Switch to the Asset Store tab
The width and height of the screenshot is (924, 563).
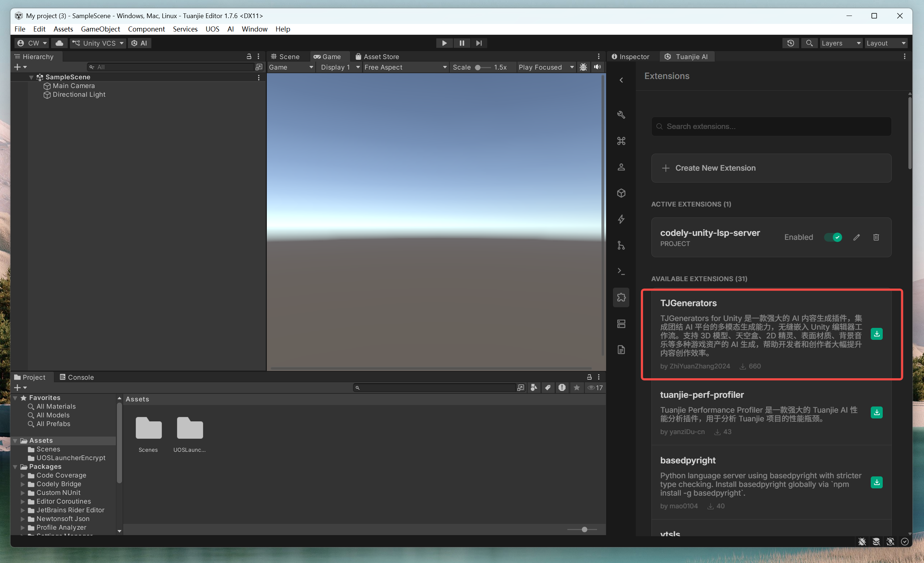click(377, 57)
